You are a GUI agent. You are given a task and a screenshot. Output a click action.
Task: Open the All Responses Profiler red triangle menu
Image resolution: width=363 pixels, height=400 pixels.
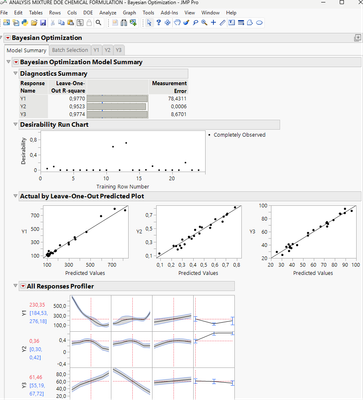[23, 286]
